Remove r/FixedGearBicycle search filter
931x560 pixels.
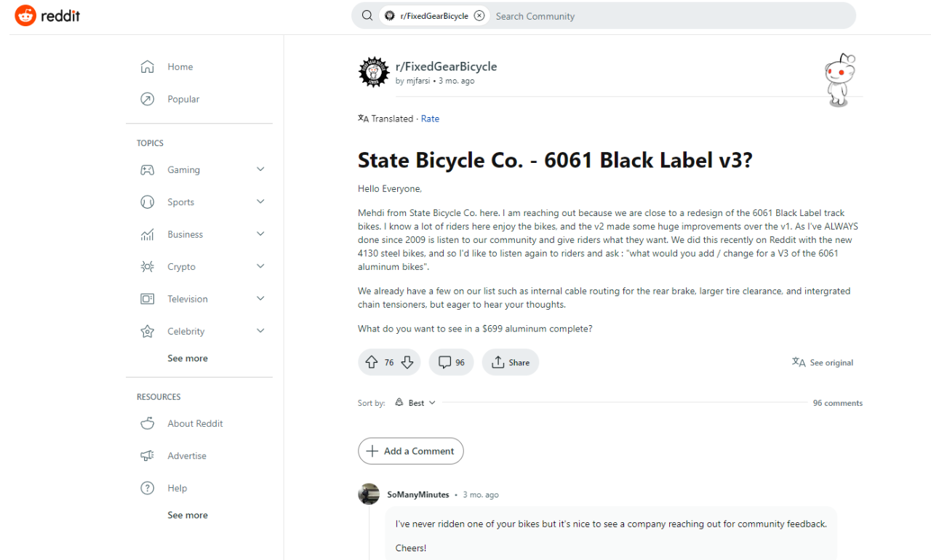click(x=479, y=15)
